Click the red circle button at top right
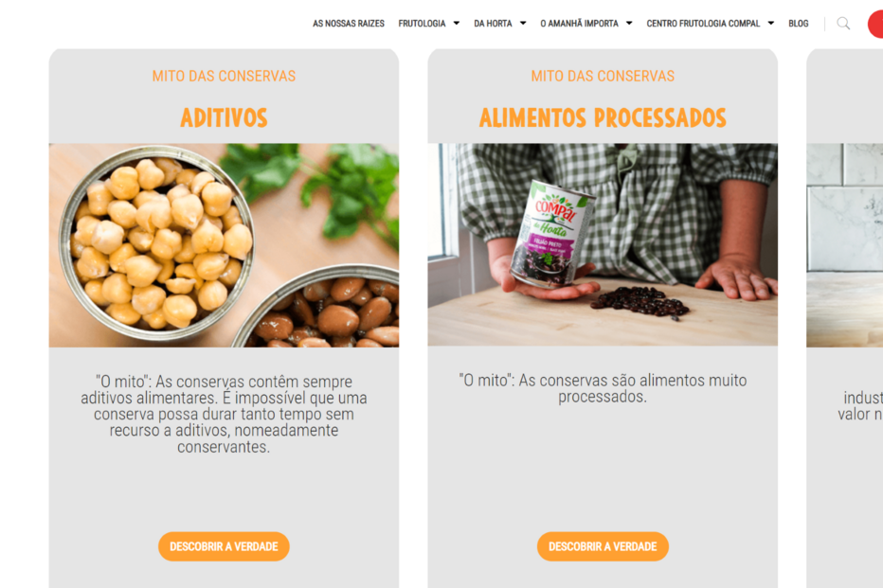 click(x=875, y=24)
